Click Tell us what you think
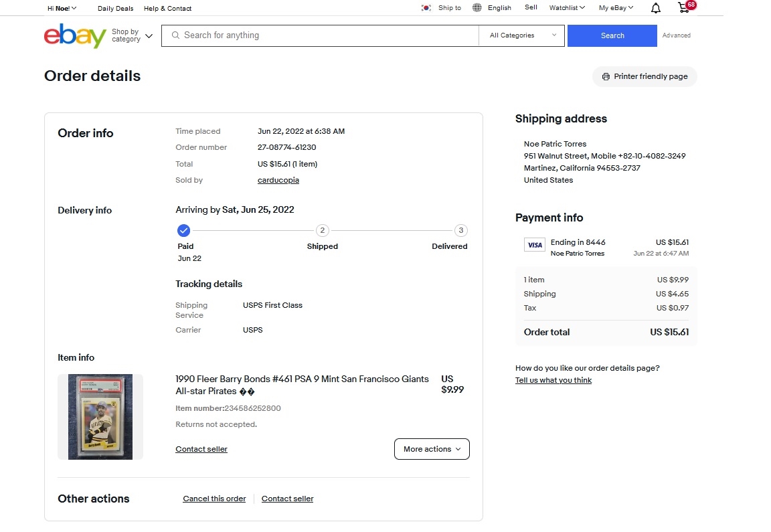Image resolution: width=771 pixels, height=532 pixels. coord(553,380)
